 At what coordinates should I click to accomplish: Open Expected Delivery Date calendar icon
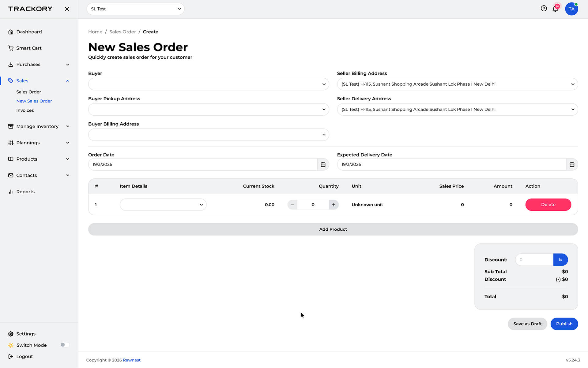click(x=571, y=165)
